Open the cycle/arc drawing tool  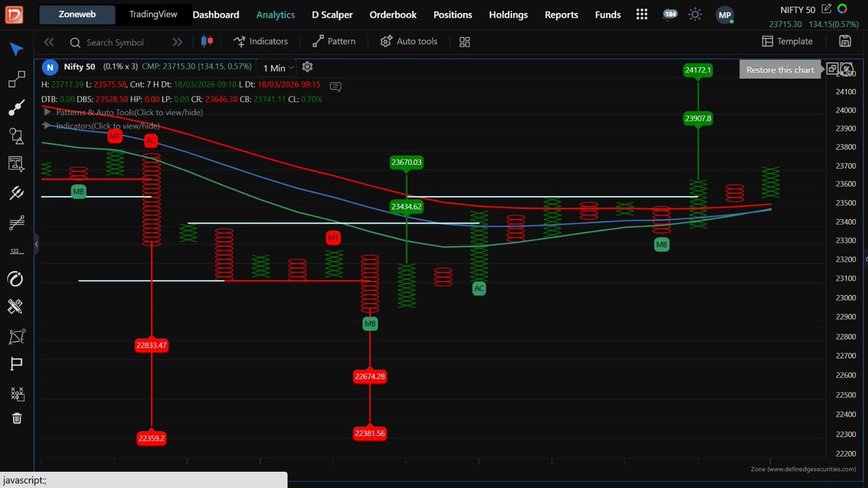[16, 278]
